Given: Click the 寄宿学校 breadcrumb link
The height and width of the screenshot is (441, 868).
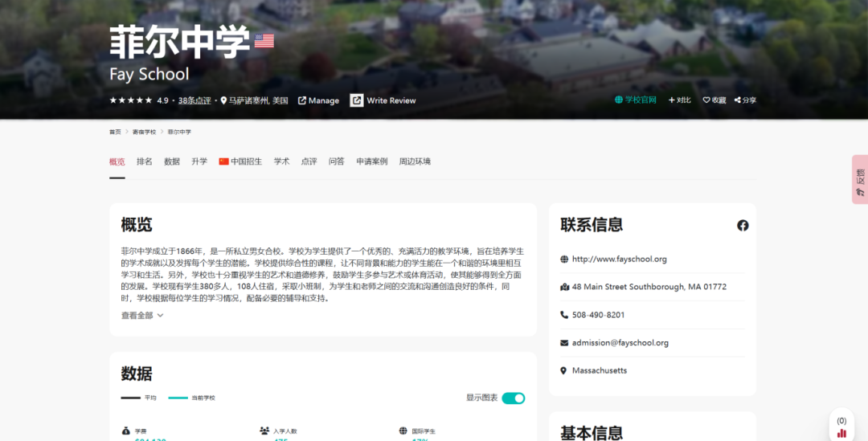Looking at the screenshot, I should (145, 132).
